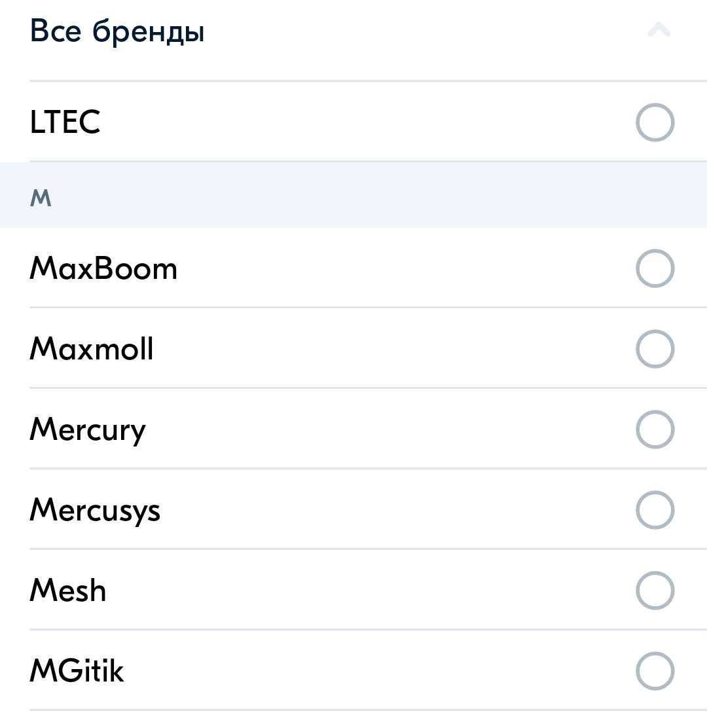Click empty space in the Mesh row
The width and height of the screenshot is (707, 728).
(367, 591)
